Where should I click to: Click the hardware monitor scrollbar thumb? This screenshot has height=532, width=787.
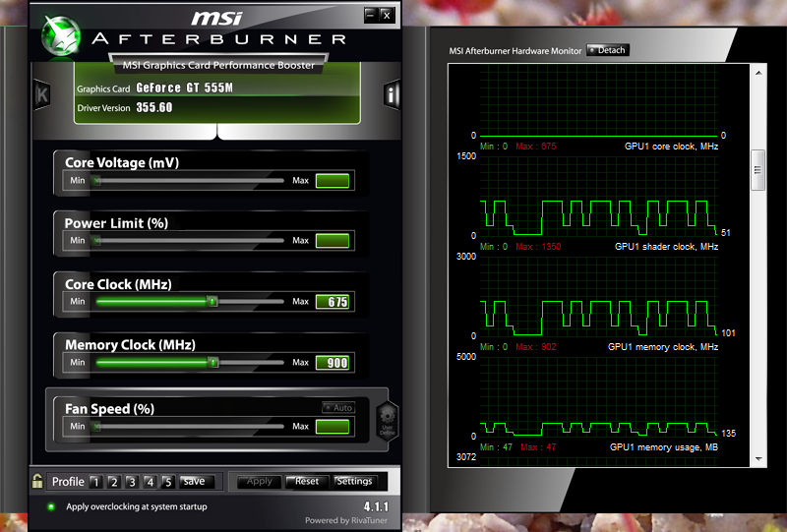tap(757, 170)
